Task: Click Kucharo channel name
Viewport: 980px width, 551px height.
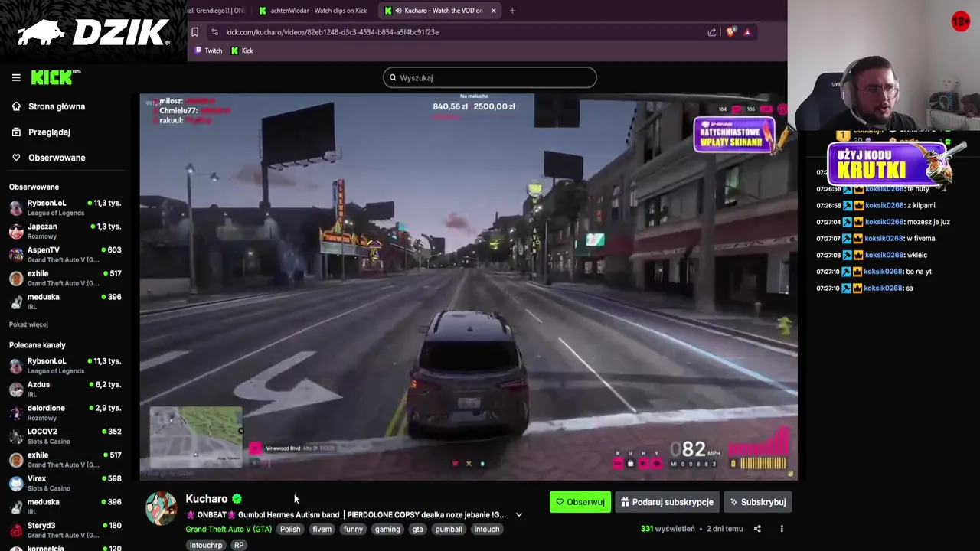Action: [207, 498]
